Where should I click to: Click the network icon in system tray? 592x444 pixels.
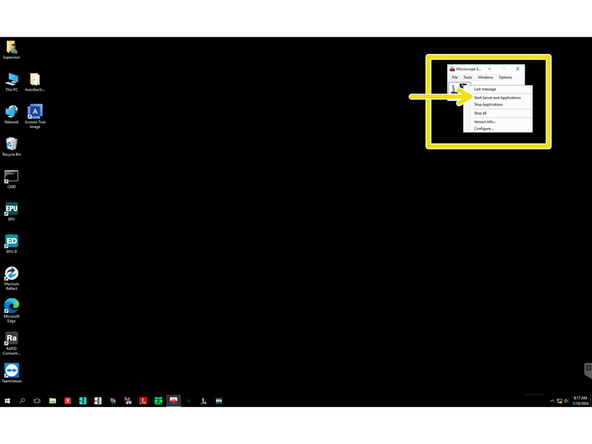point(560,401)
